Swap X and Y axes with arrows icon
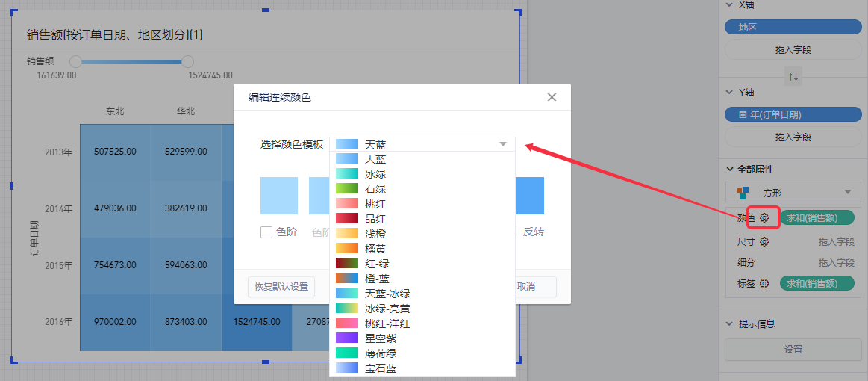Viewport: 868px width, 381px height. click(x=793, y=76)
